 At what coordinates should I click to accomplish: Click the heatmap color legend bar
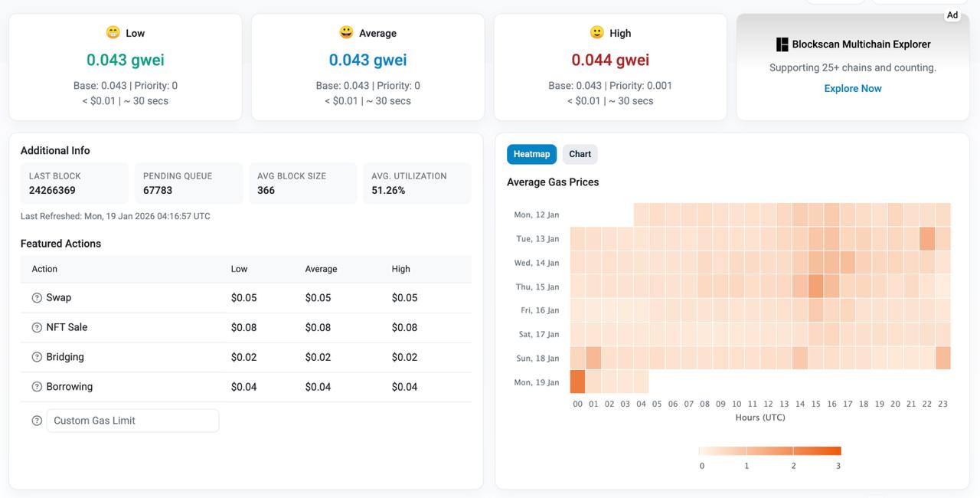pos(769,451)
